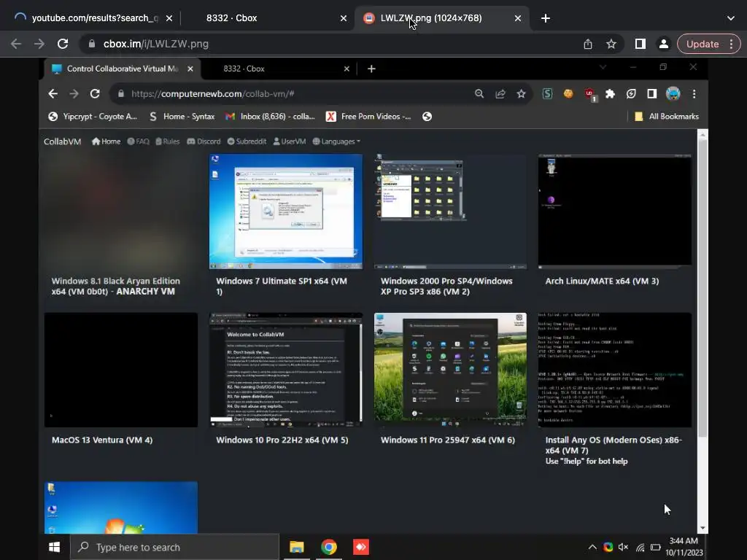747x560 pixels.
Task: Open Windows 11 Pro 25947 VM 6 thumbnail
Action: coord(450,370)
